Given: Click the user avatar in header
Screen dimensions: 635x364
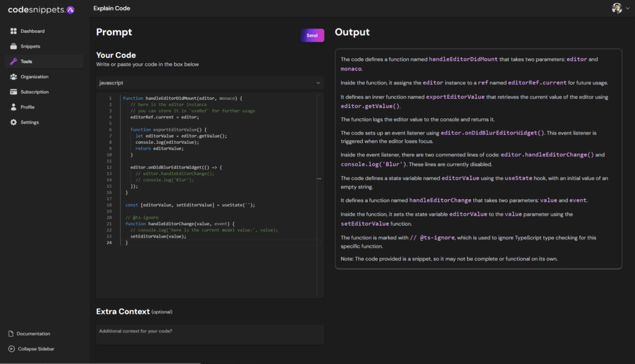Looking at the screenshot, I should coord(616,9).
